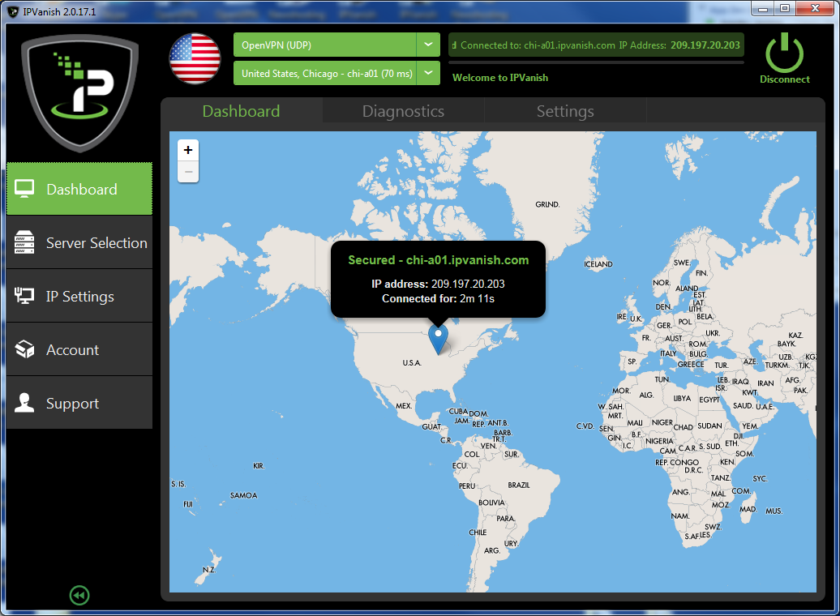The image size is (840, 616).
Task: Click the connection status bar text
Action: point(596,45)
